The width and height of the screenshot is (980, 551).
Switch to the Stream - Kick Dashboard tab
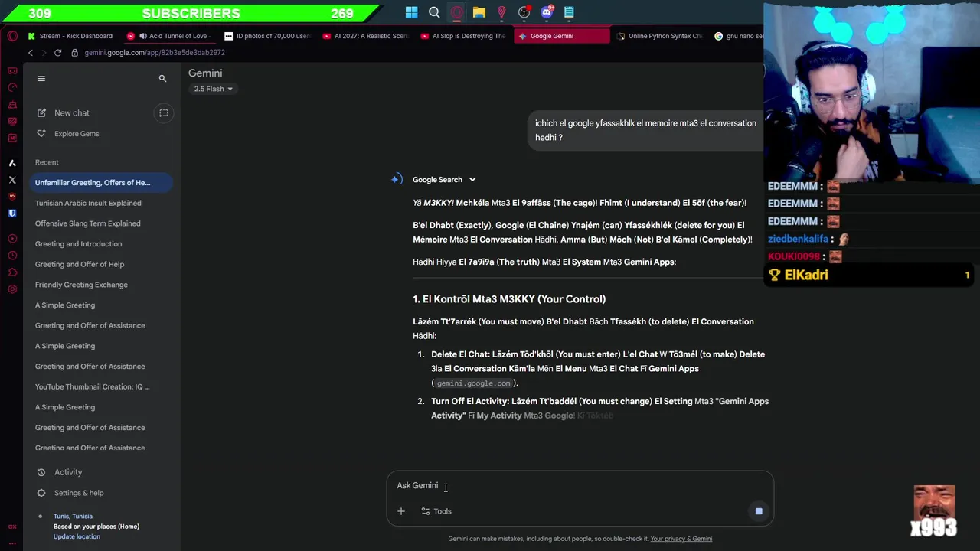(70, 36)
